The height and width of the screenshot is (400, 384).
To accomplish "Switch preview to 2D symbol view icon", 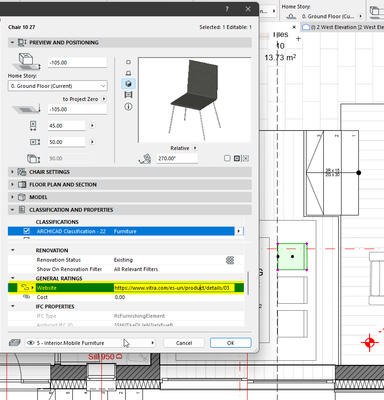I will click(x=128, y=62).
